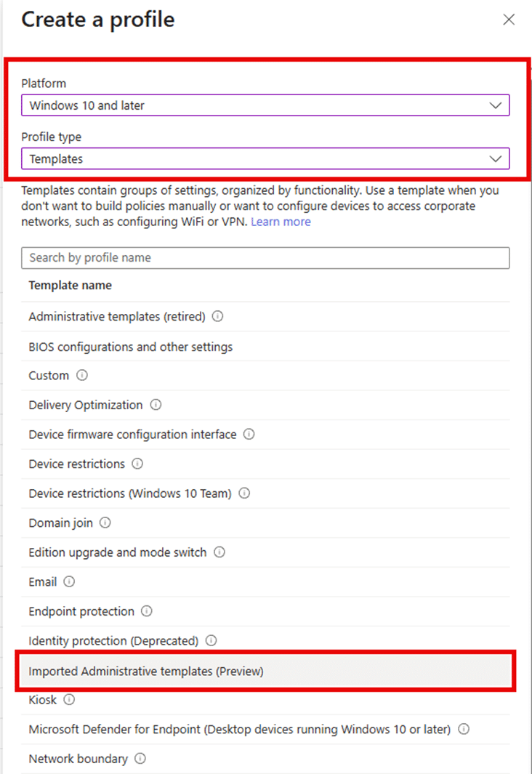Expand the Profile type dropdown

(265, 158)
